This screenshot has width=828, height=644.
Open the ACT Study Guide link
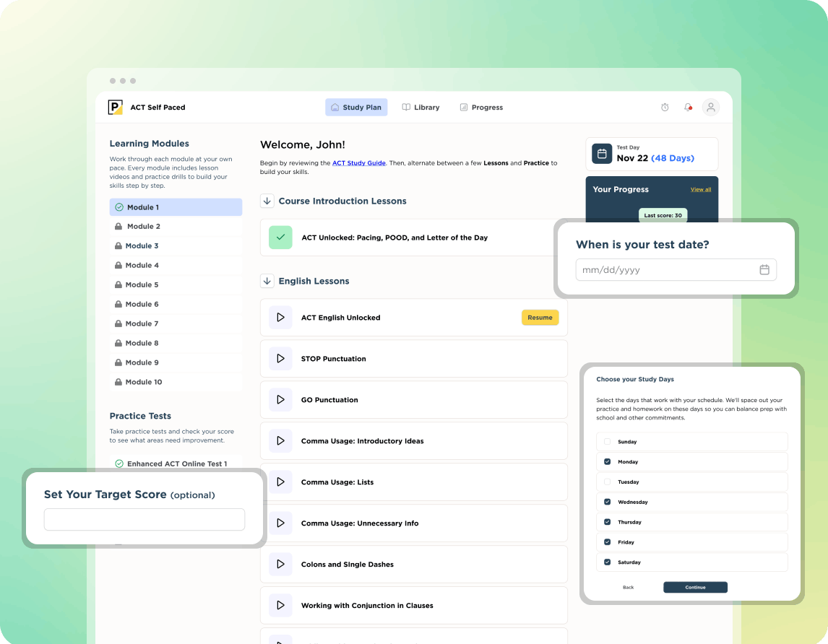coord(358,163)
